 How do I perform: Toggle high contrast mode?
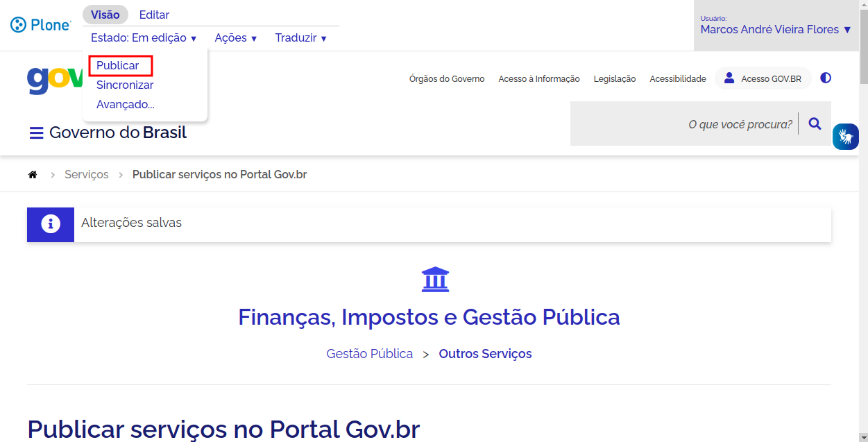point(826,78)
